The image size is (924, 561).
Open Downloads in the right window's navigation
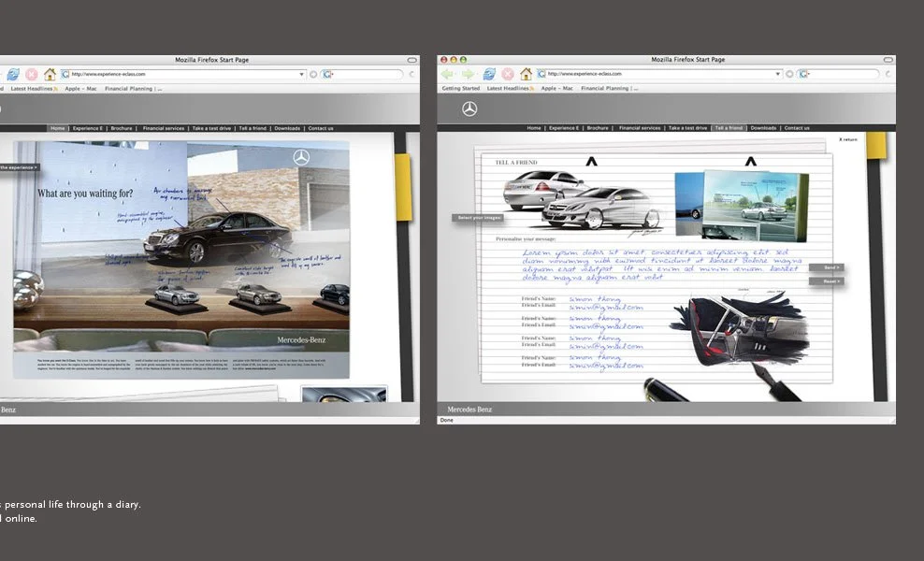pos(764,128)
